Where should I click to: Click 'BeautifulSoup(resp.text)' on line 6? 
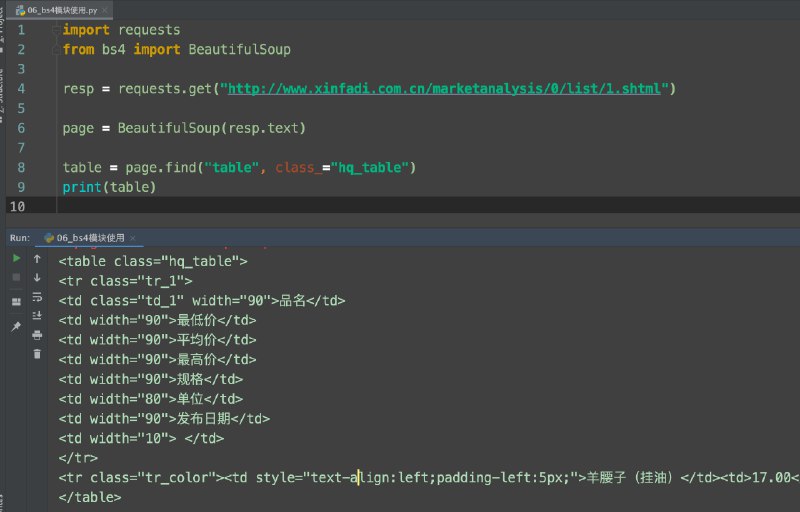[212, 128]
